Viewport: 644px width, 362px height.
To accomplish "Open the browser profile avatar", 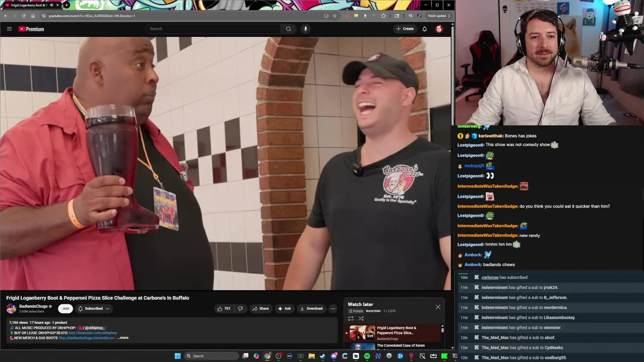I will coord(420,16).
